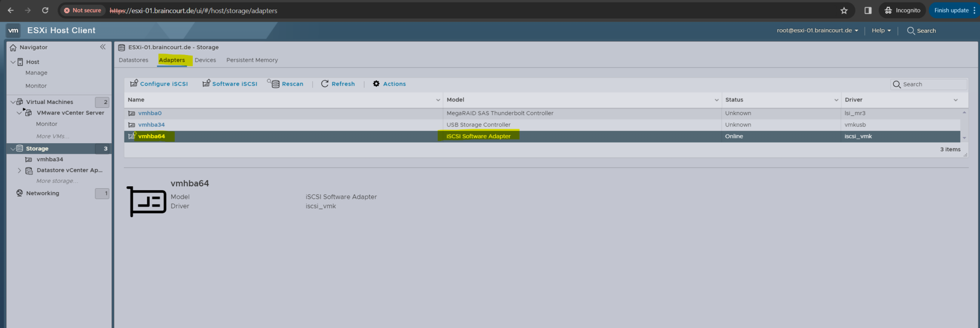Click the Configure iSCSI toolbar icon
Image resolution: width=980 pixels, height=328 pixels.
134,83
